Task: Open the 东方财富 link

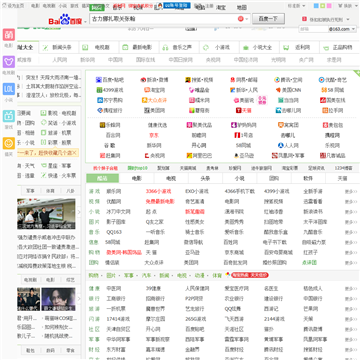Action: coord(116,349)
